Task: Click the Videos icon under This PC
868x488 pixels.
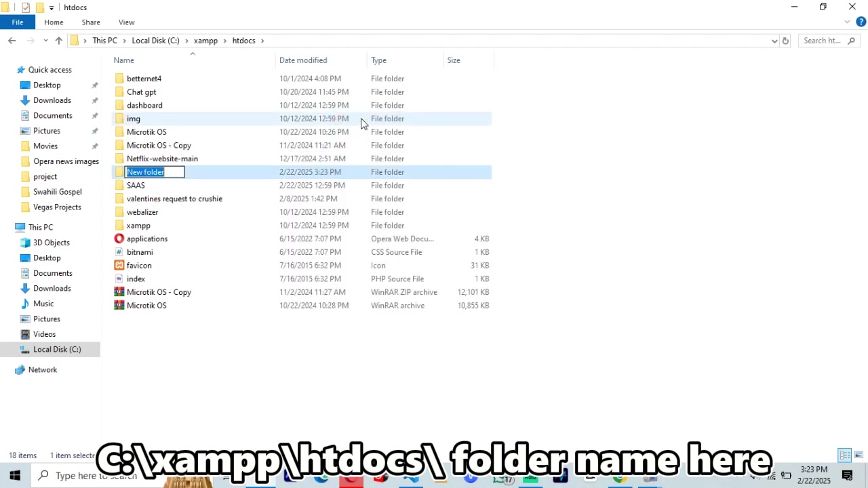Action: pyautogui.click(x=25, y=334)
